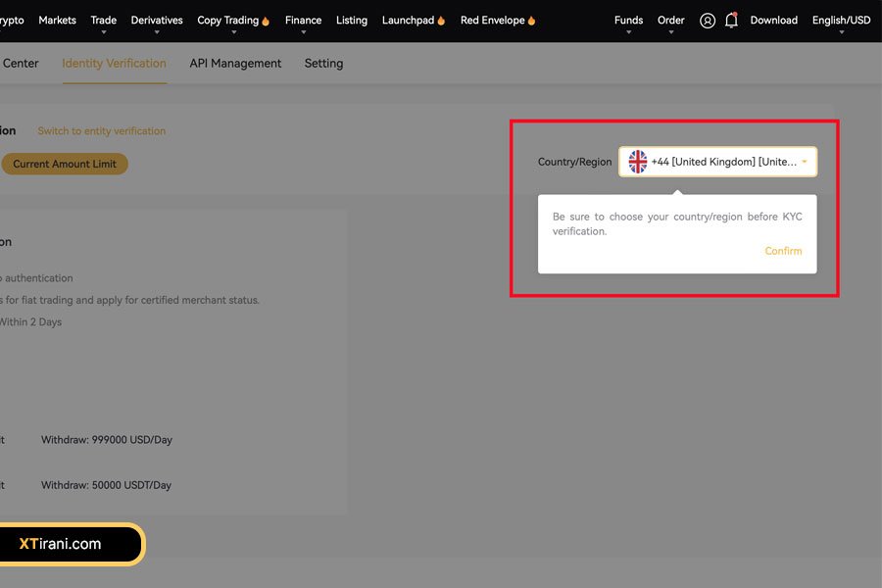This screenshot has width=882, height=588.
Task: Open the Setting tab
Action: [x=323, y=64]
